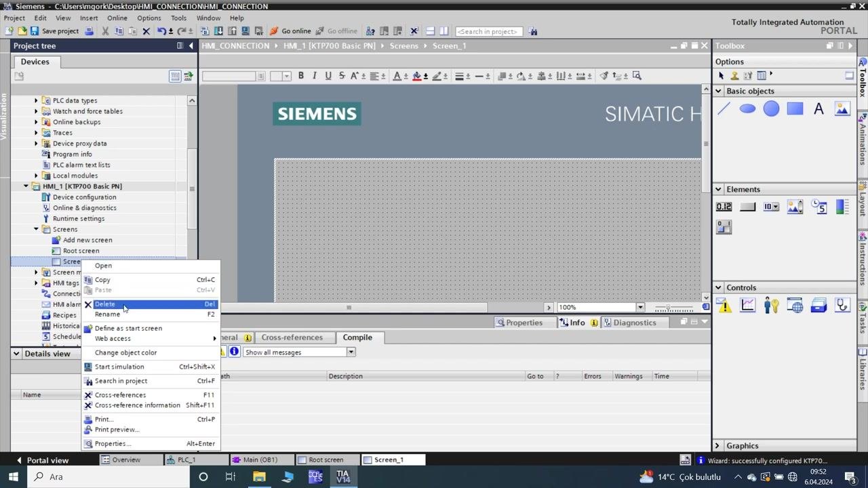Open the Options menu in menu bar

point(149,18)
